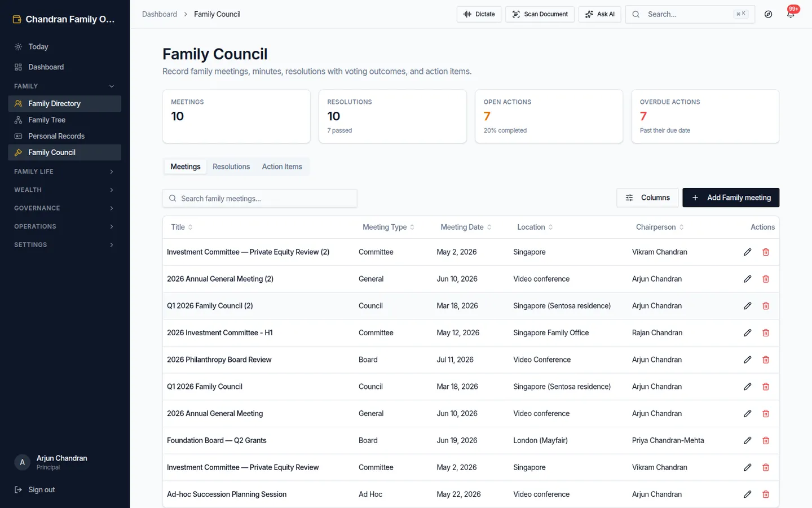Expand the WEALTH sidebar section
The width and height of the screenshot is (812, 508).
65,190
